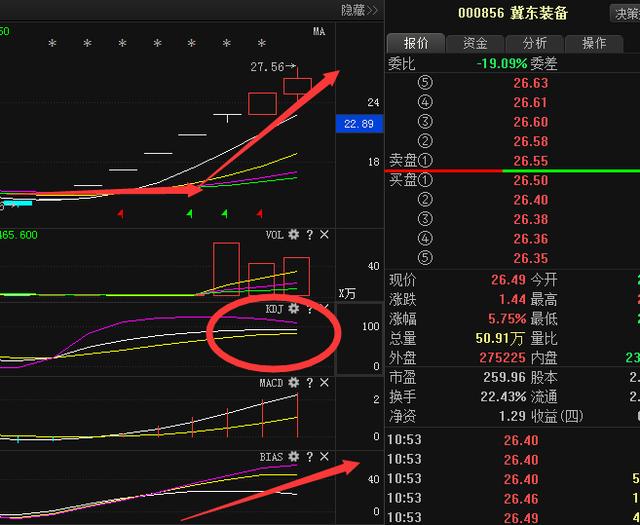This screenshot has width=640, height=525.
Task: Switch to the 资金 tab
Action: click(x=475, y=43)
